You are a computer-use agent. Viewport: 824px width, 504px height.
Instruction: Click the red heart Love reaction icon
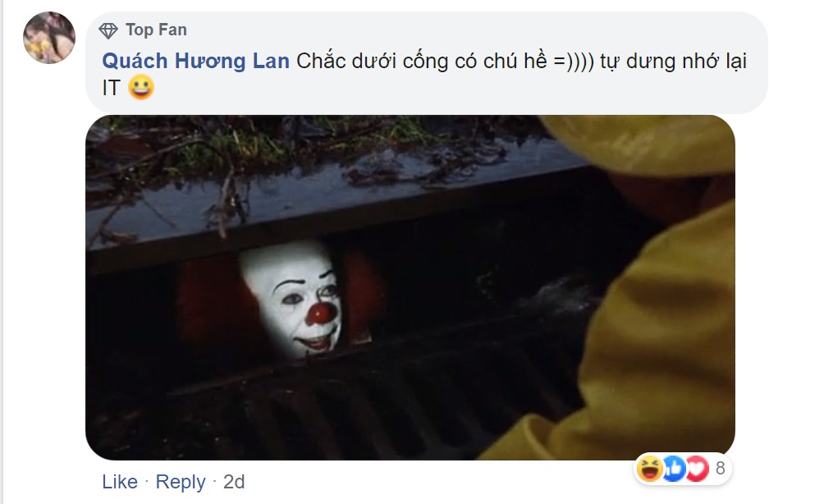697,468
